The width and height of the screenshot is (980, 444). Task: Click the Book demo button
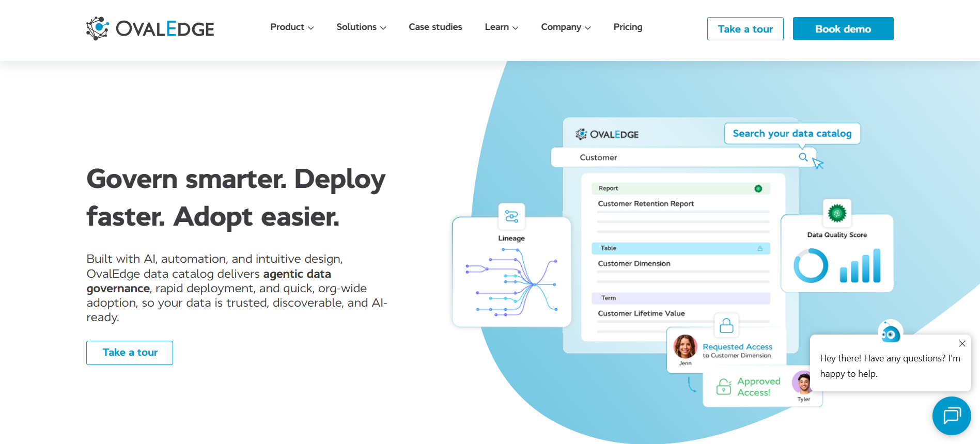pos(843,29)
